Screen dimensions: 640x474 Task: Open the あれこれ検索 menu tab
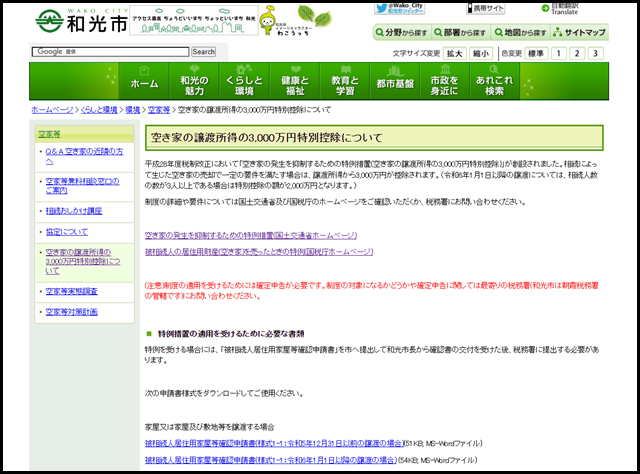495,81
